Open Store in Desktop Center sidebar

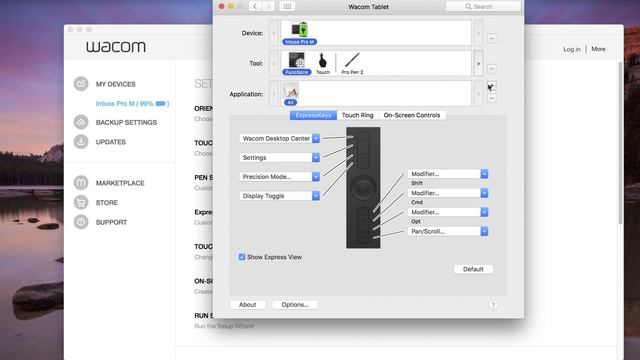click(107, 202)
